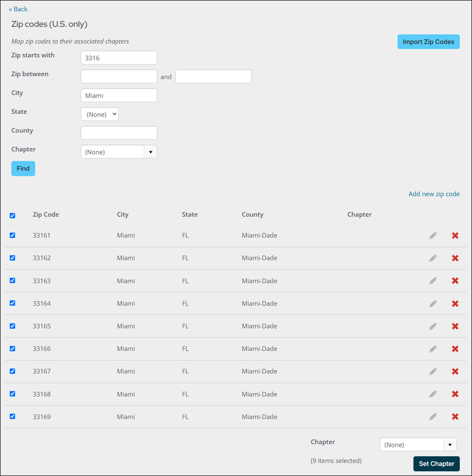Screen dimensions: 472x476
Task: Click the Set Chapter button
Action: [436, 464]
